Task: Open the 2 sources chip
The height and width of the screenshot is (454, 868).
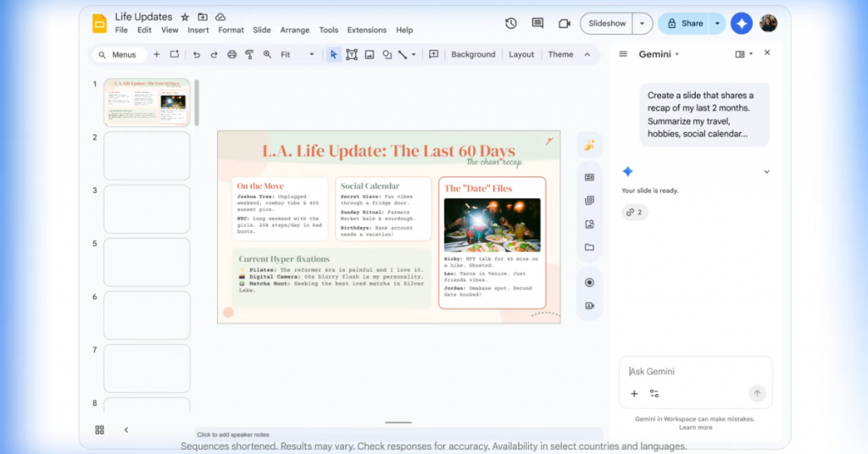Action: click(634, 213)
